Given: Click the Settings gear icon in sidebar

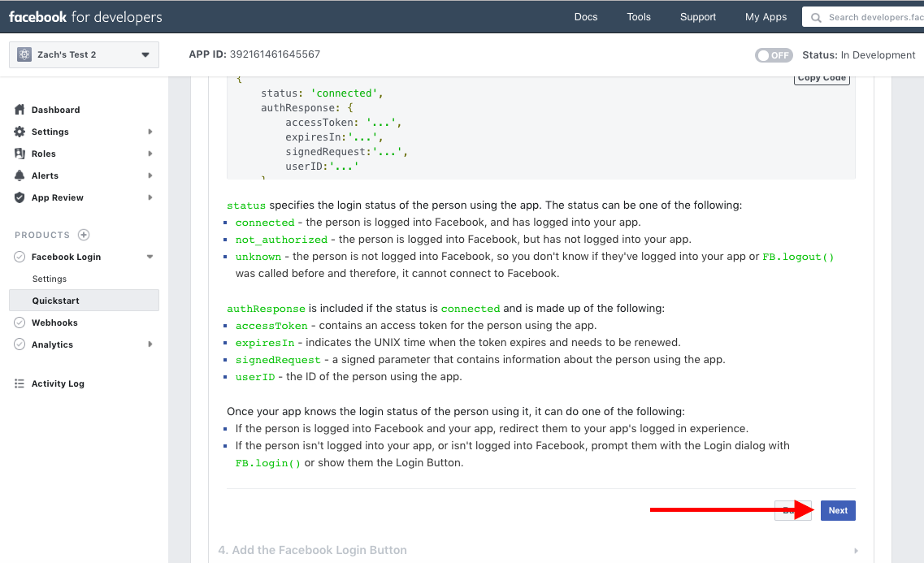Looking at the screenshot, I should 20,132.
